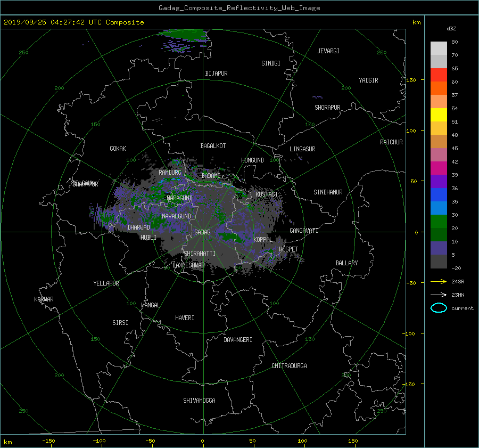Image resolution: width=479 pixels, height=448 pixels.
Task: Click the JEVARGI city label
Action: 328,51
